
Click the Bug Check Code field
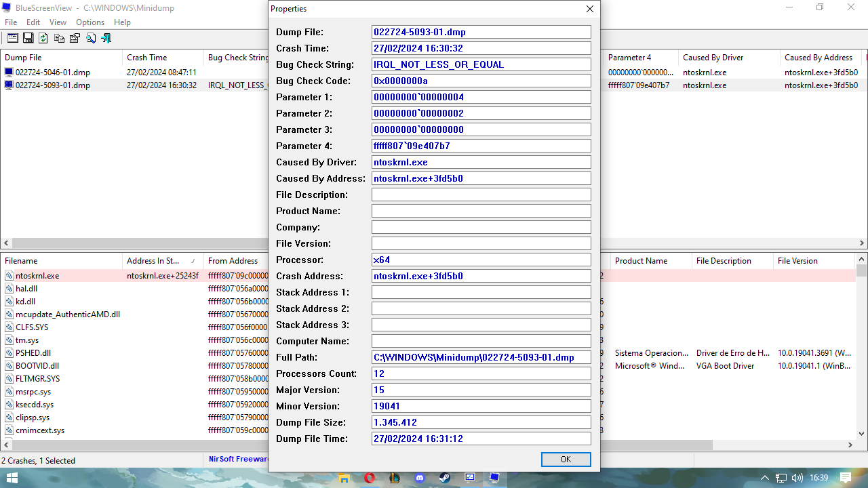click(x=481, y=81)
